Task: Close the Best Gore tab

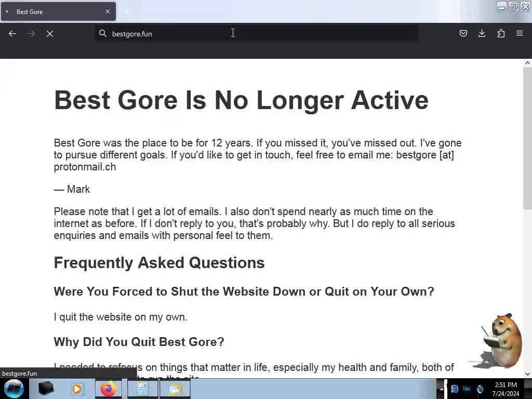Action: pos(108,11)
